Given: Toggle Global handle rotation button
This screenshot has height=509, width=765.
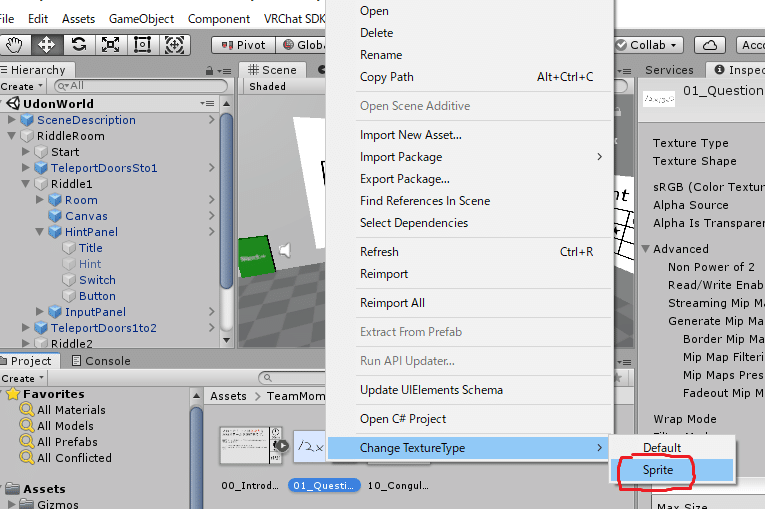Looking at the screenshot, I should 302,45.
